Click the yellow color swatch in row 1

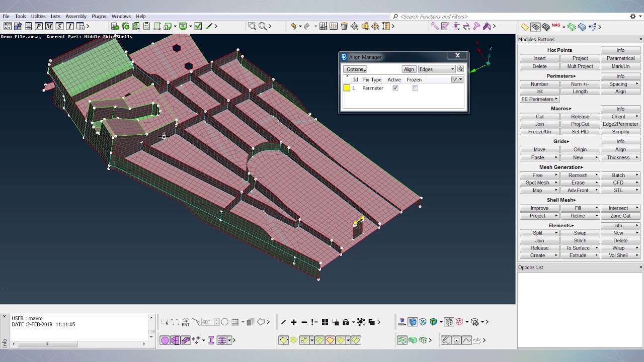(x=347, y=88)
